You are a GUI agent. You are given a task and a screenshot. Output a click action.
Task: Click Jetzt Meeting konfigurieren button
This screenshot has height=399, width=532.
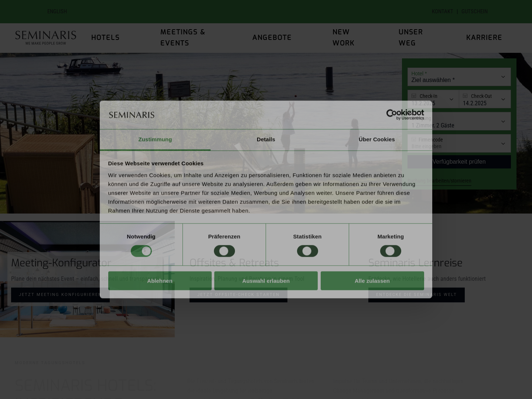(x=60, y=295)
